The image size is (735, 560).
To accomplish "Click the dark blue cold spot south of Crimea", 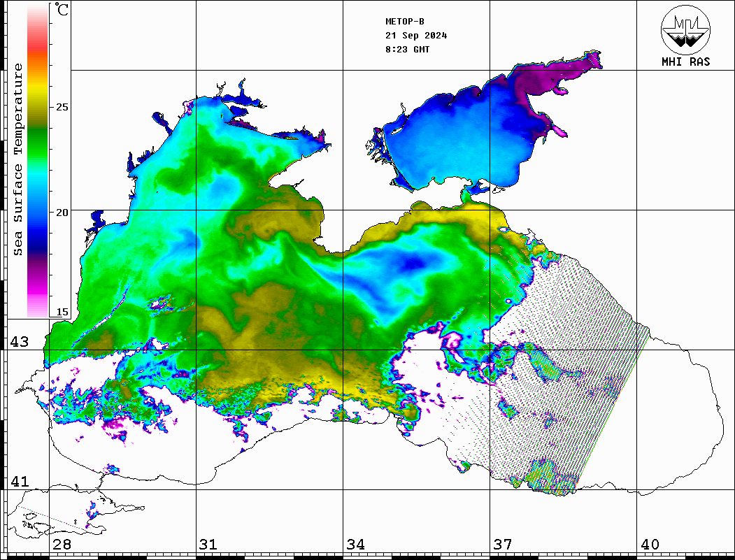I will (x=413, y=264).
